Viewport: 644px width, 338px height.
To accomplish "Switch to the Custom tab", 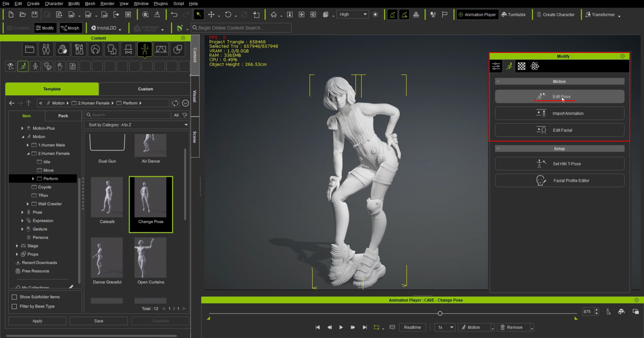I will click(145, 89).
